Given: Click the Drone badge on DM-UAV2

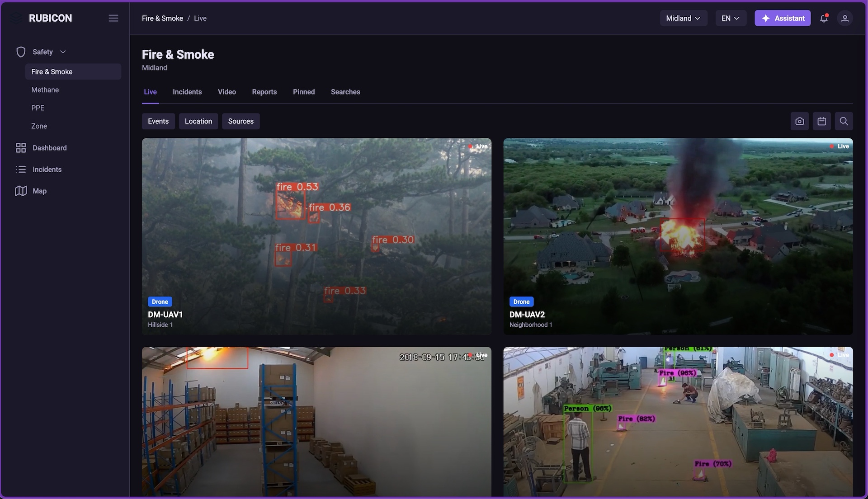Looking at the screenshot, I should coord(522,301).
